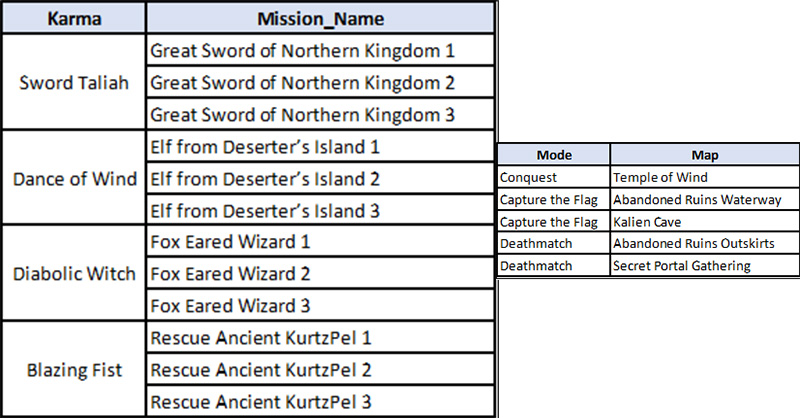The width and height of the screenshot is (800, 418).
Task: Click the Mode column header
Action: pyautogui.click(x=553, y=155)
